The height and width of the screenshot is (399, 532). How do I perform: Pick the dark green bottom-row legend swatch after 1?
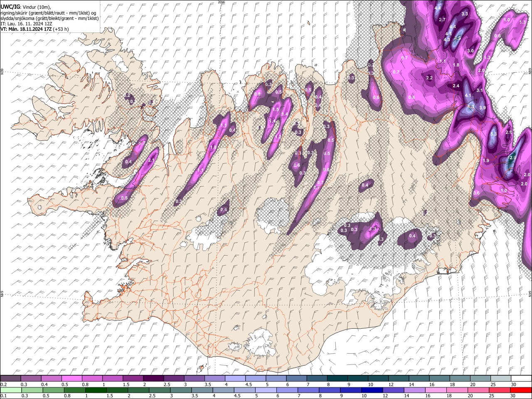pos(96,390)
